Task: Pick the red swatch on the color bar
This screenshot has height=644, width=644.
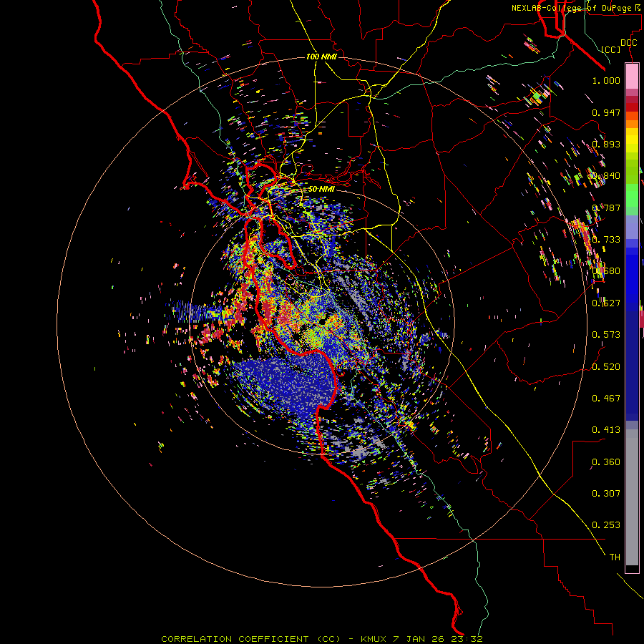Action: point(632,107)
